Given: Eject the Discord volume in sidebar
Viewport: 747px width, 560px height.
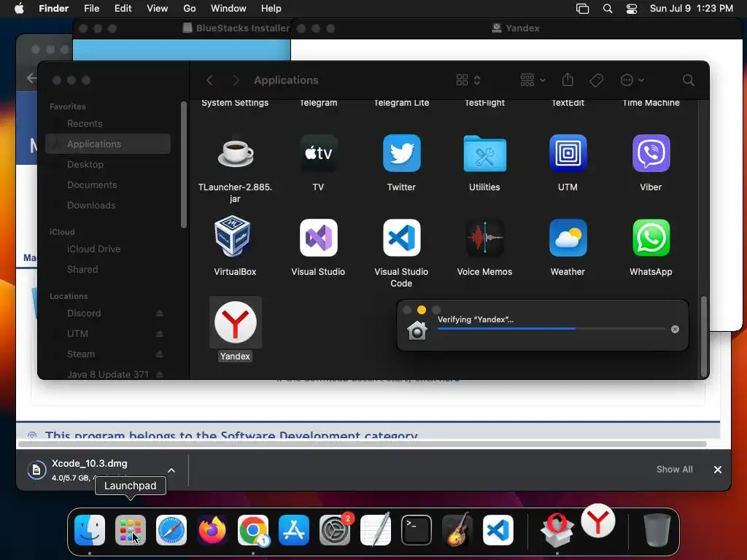Looking at the screenshot, I should (160, 314).
